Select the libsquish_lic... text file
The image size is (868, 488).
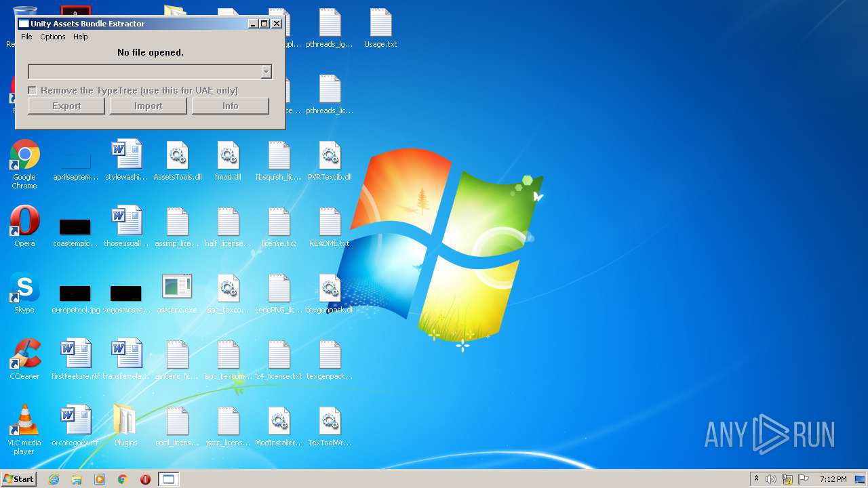click(279, 161)
